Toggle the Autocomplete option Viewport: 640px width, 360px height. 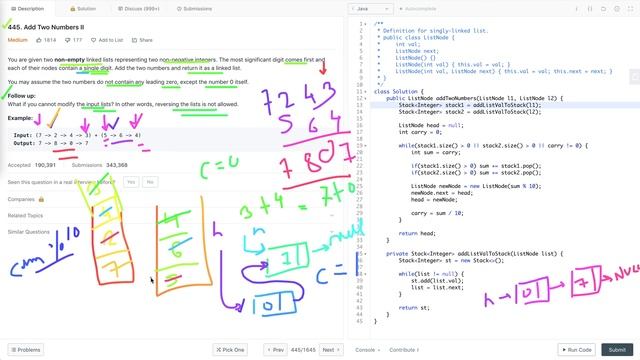tap(418, 9)
